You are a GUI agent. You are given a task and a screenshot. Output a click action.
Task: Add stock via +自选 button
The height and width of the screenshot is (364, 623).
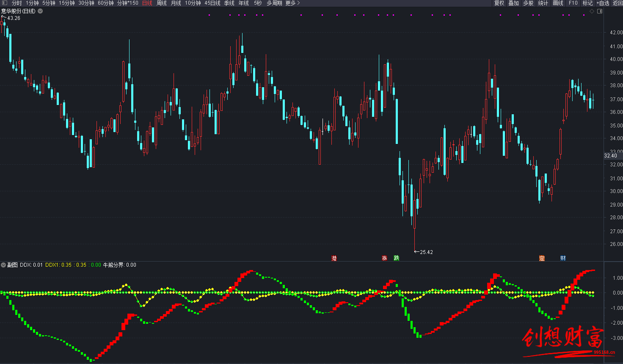(603, 3)
